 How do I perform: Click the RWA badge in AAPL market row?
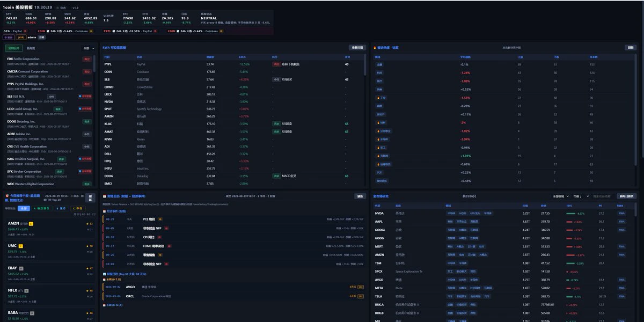(x=621, y=221)
